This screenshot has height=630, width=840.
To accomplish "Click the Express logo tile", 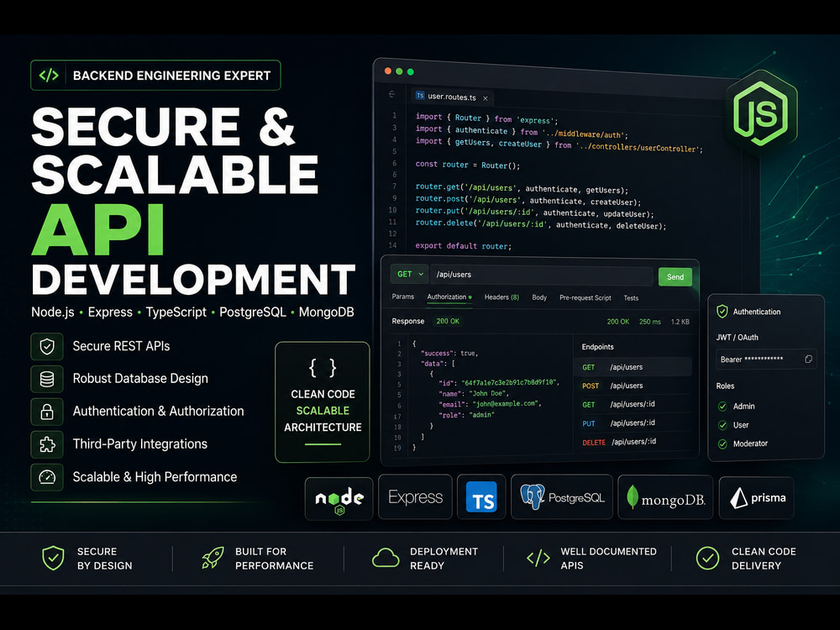I will [x=415, y=497].
